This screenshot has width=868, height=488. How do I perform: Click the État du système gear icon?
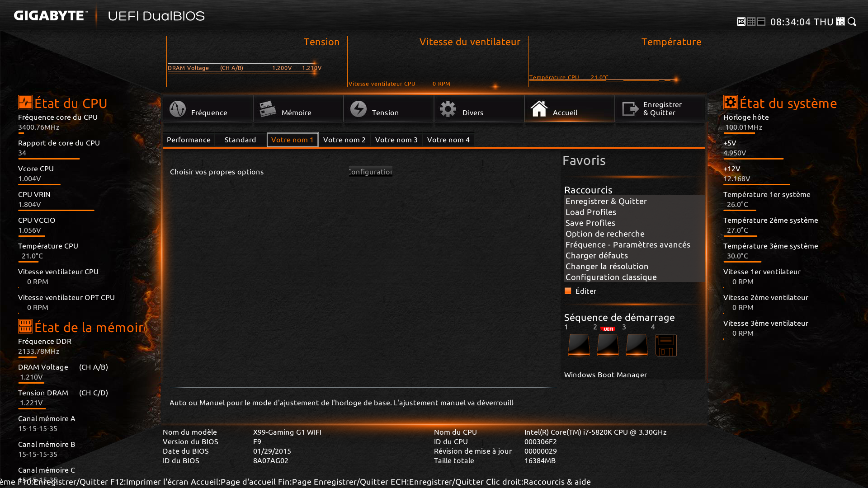[731, 102]
